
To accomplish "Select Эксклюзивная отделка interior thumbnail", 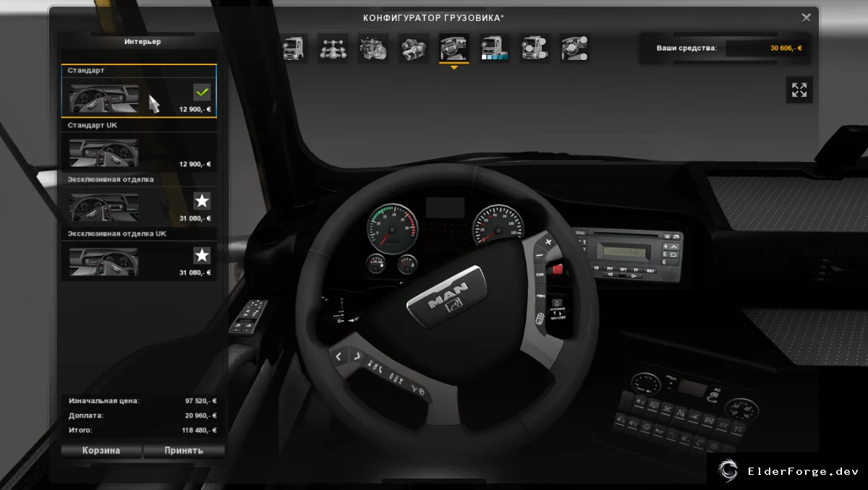I will point(104,206).
